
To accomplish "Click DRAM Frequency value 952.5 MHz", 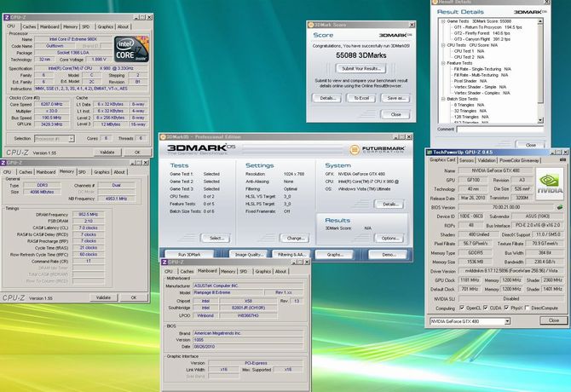I will (88, 215).
